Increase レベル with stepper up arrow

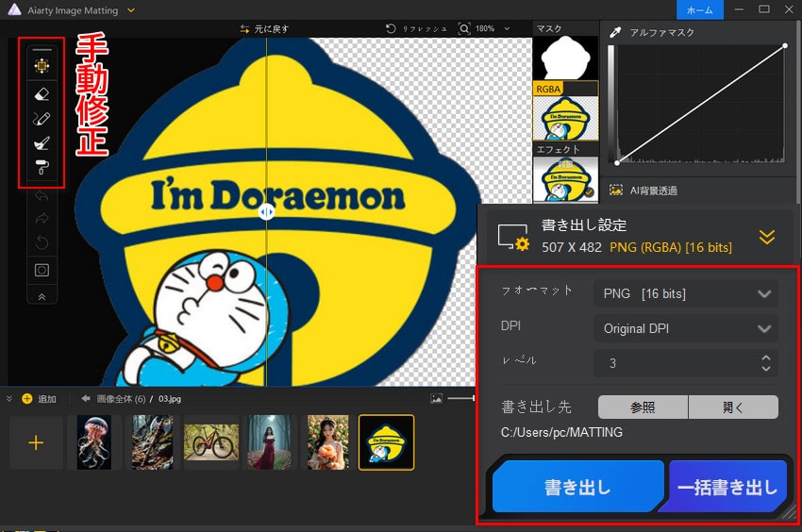[x=766, y=357]
